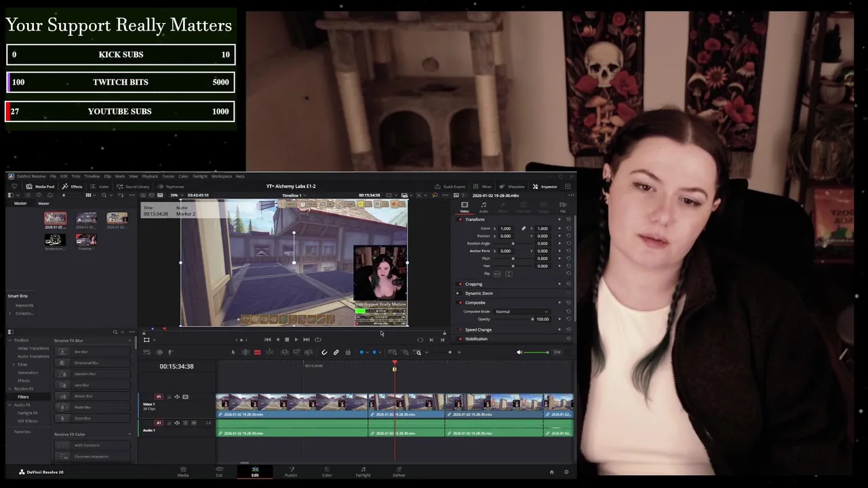Jump to last frame button
868x488 pixels.
coord(307,340)
